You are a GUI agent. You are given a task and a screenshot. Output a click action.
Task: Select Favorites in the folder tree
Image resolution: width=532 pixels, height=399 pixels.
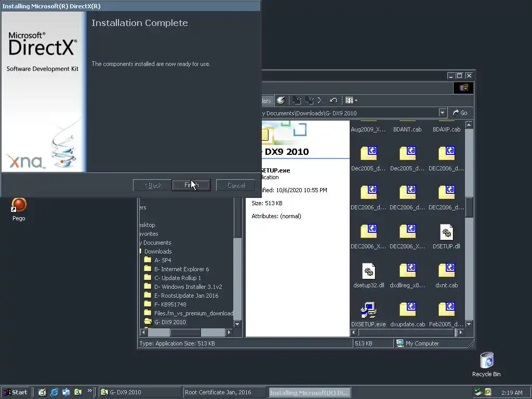coord(149,234)
